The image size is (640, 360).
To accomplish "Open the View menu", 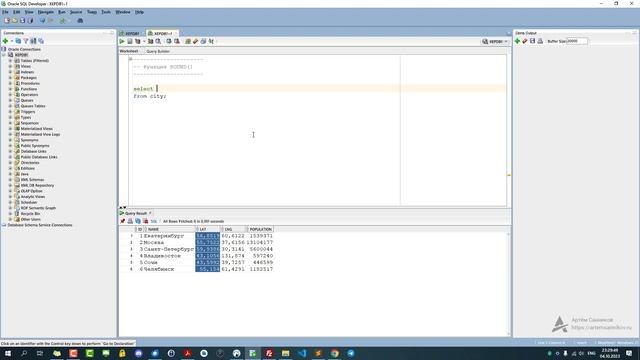I will [x=29, y=12].
